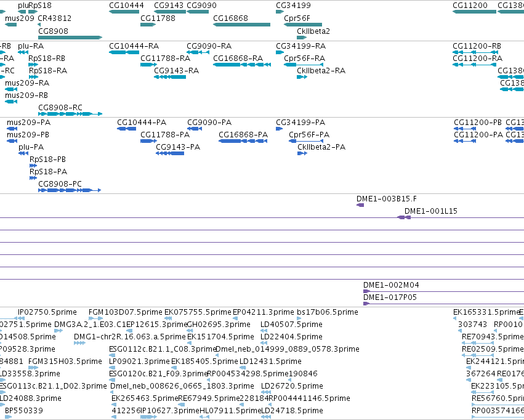Image resolution: width=524 pixels, height=420 pixels.
Task: Select EST bs17b06.5prime
Action: [327, 312]
